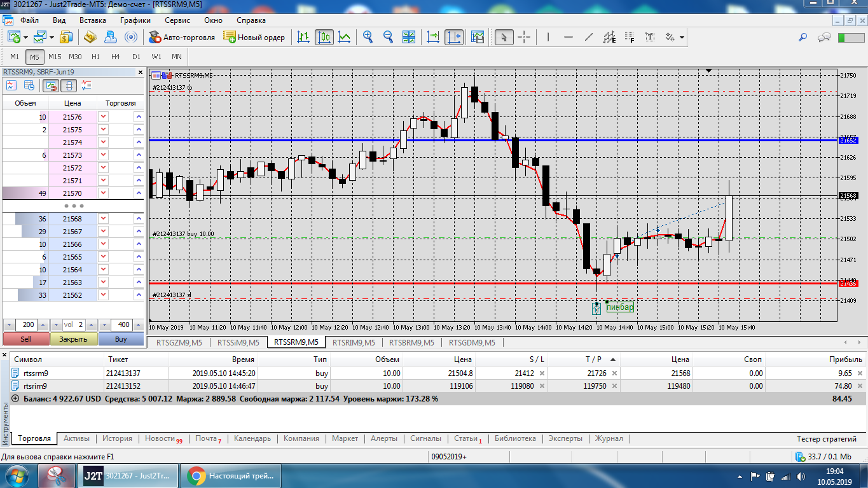Open the Графики menu
868x488 pixels.
135,20
